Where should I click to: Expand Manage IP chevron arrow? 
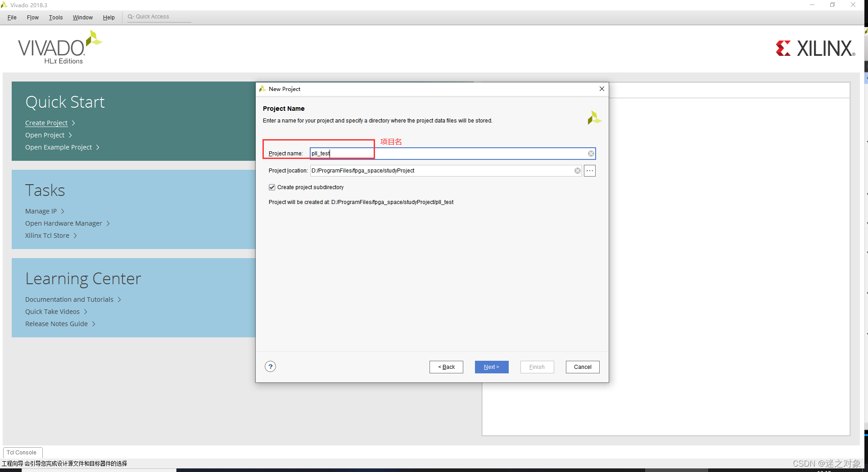click(63, 211)
